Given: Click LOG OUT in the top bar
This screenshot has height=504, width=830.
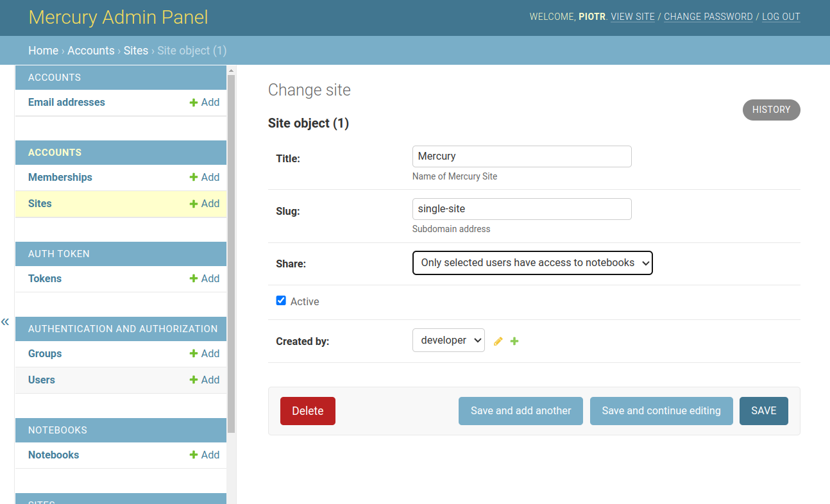Looking at the screenshot, I should click(781, 17).
